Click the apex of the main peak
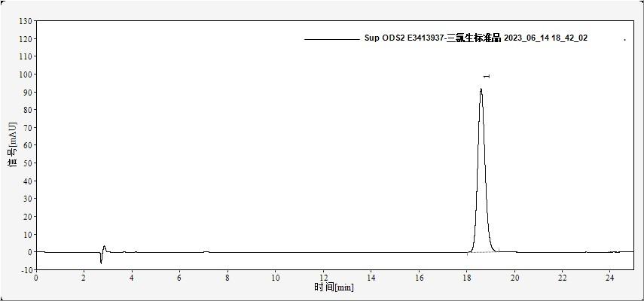Image resolution: width=644 pixels, height=301 pixels. [481, 89]
